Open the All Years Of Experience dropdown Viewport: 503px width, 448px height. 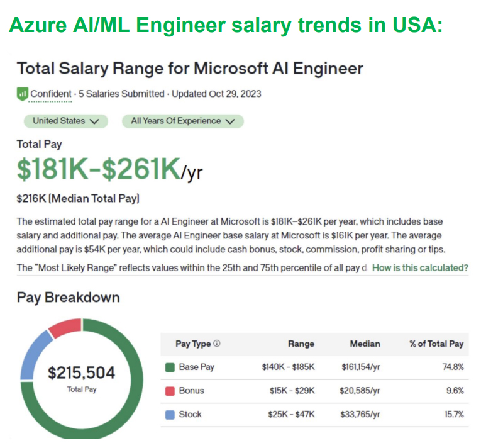(x=182, y=121)
